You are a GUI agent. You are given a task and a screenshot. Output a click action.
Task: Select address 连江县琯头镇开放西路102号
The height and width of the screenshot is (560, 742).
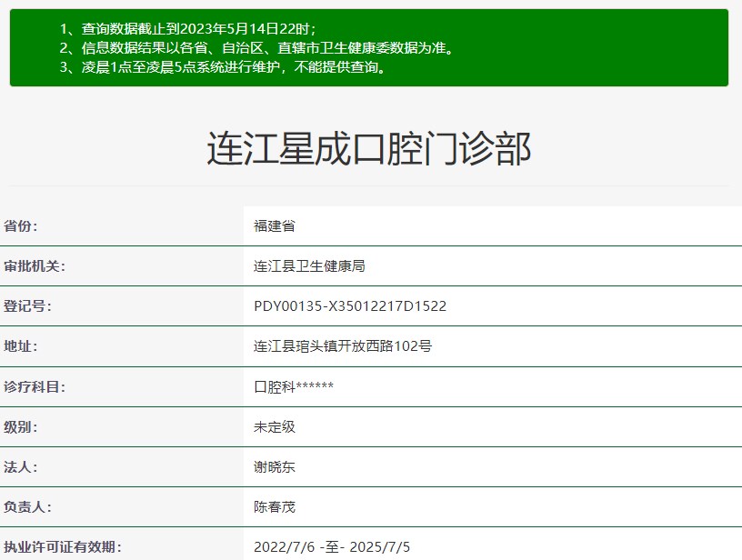343,346
